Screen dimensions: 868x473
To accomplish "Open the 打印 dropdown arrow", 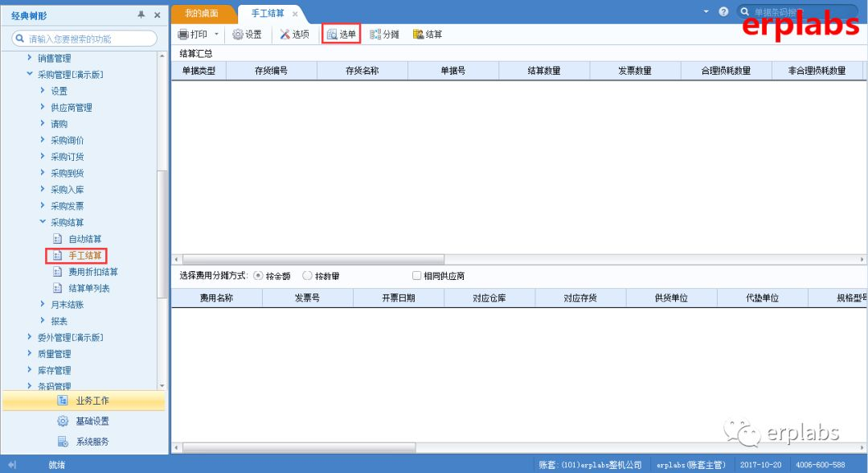I will 216,35.
